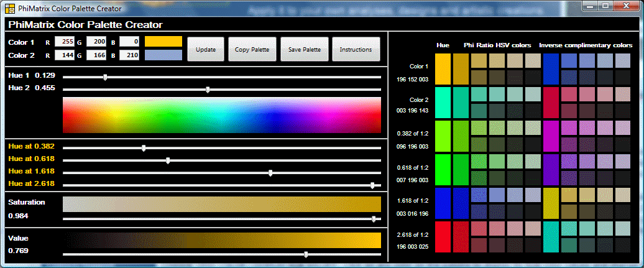The width and height of the screenshot is (644, 268).
Task: Click the 196 003 025 value text
Action: (413, 247)
